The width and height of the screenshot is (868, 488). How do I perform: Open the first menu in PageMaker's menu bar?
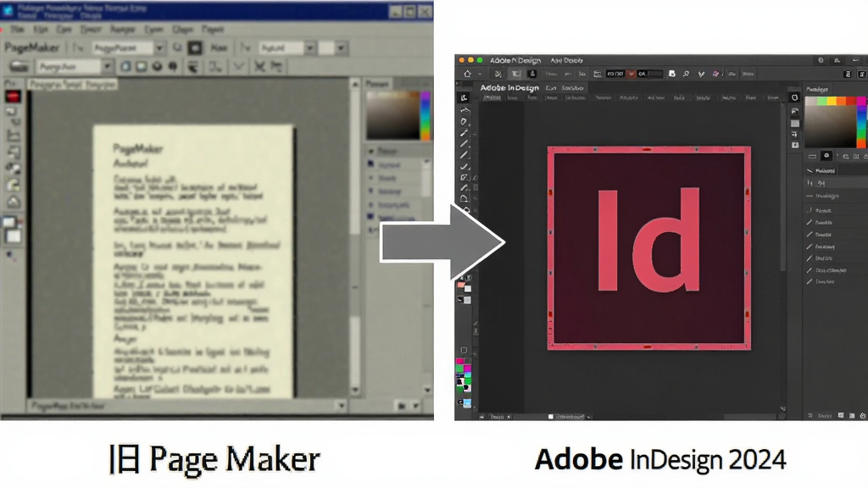17,29
